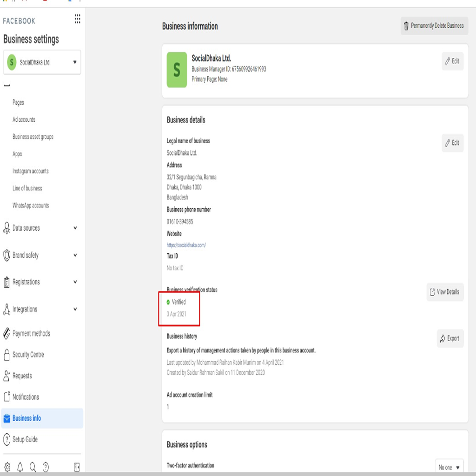The height and width of the screenshot is (476, 476).
Task: Click the Registrations clipboard icon
Action: tap(7, 282)
